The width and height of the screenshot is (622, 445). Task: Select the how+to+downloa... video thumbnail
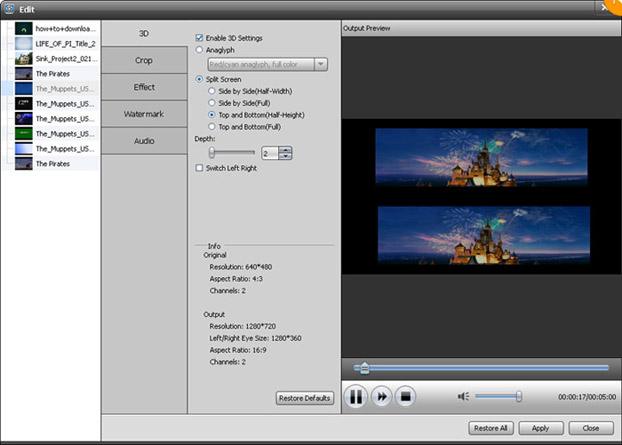pos(24,29)
